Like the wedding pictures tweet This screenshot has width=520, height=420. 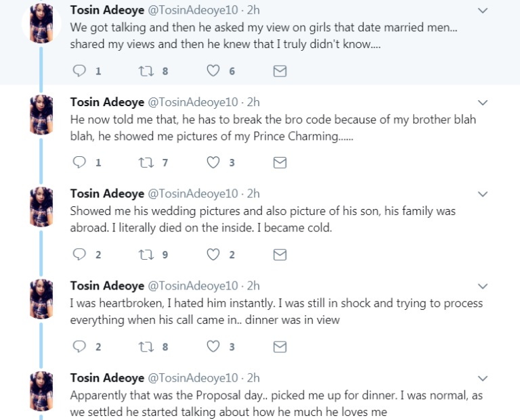213,254
